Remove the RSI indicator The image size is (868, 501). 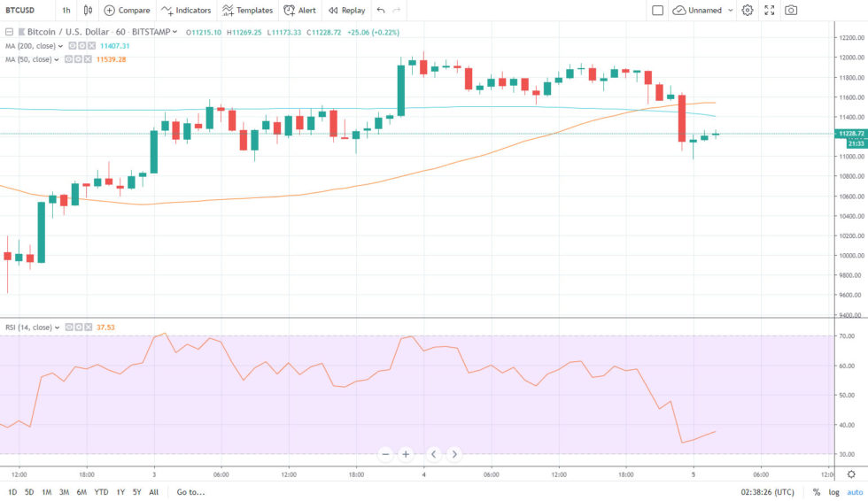pyautogui.click(x=88, y=328)
